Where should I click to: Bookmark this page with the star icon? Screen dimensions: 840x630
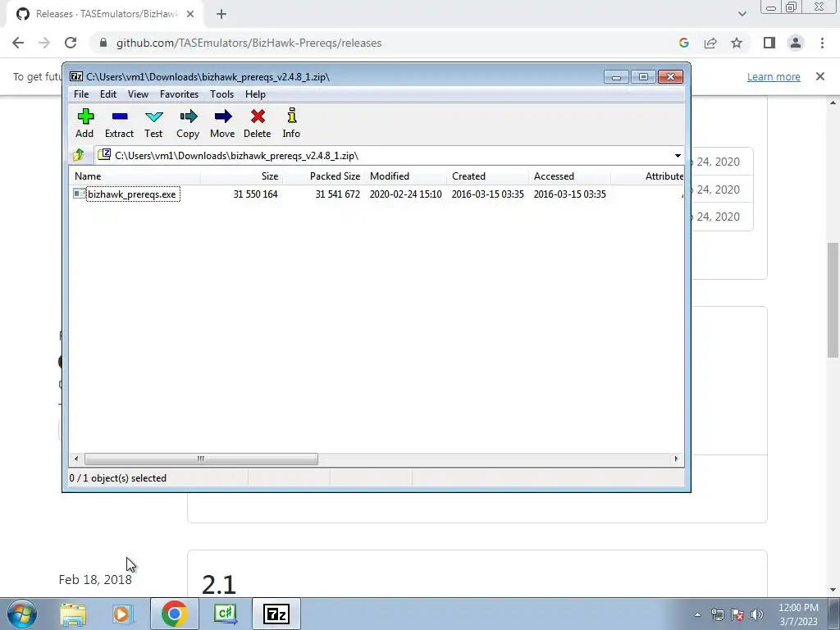point(737,43)
